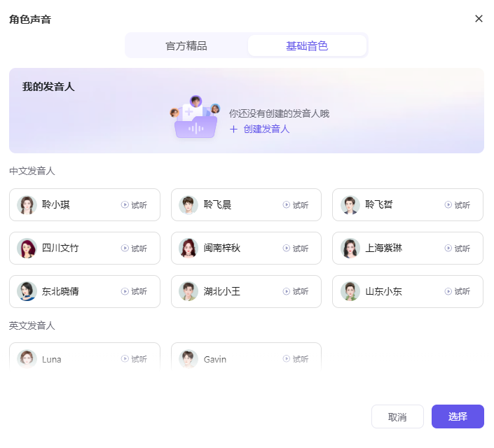Close the 角色声音 dialog

[x=479, y=19]
